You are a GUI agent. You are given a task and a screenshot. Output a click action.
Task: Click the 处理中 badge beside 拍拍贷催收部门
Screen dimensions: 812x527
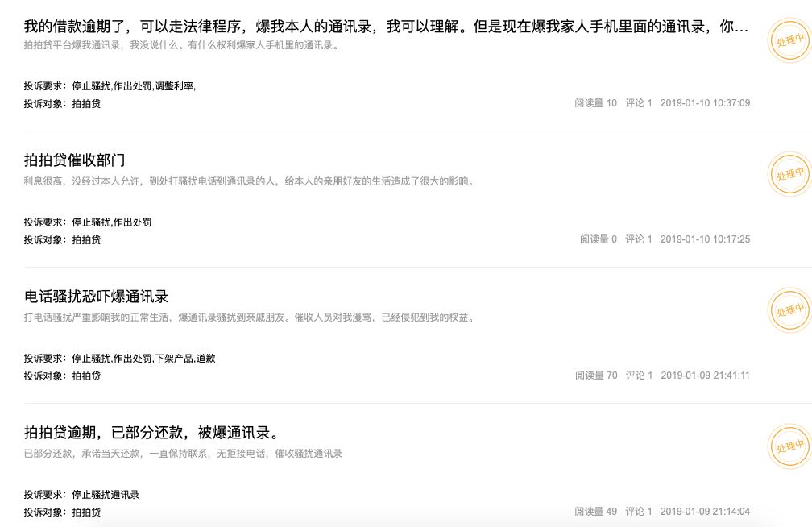788,174
